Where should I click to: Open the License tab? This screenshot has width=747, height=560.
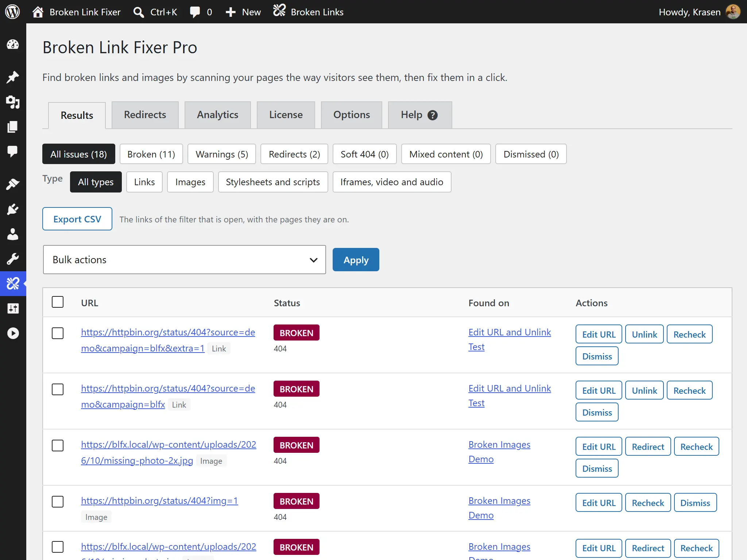tap(286, 115)
